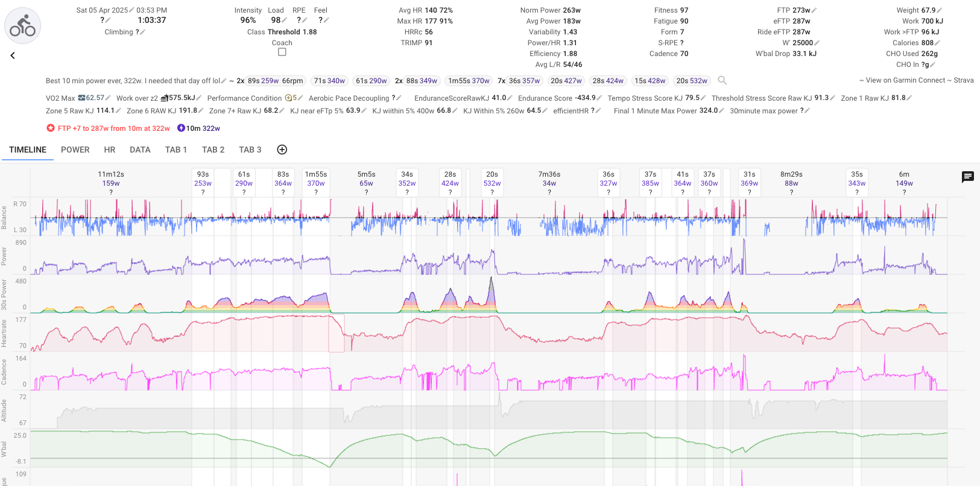Open the DATA tab
The image size is (980, 486).
(140, 150)
